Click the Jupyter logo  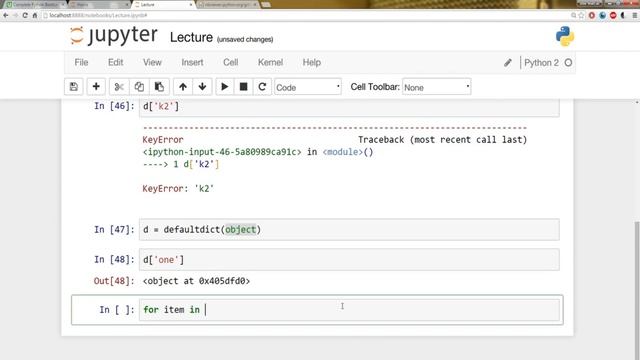coord(113,36)
